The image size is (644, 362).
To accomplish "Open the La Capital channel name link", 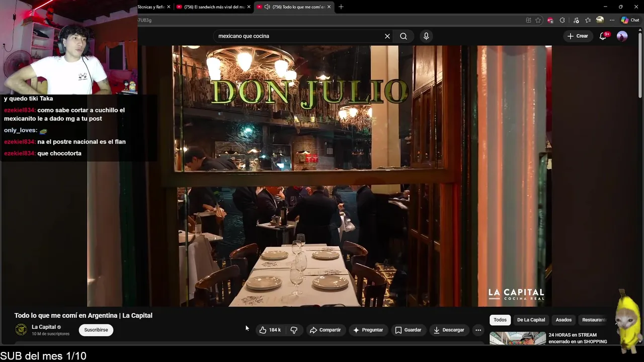I will 44,327.
